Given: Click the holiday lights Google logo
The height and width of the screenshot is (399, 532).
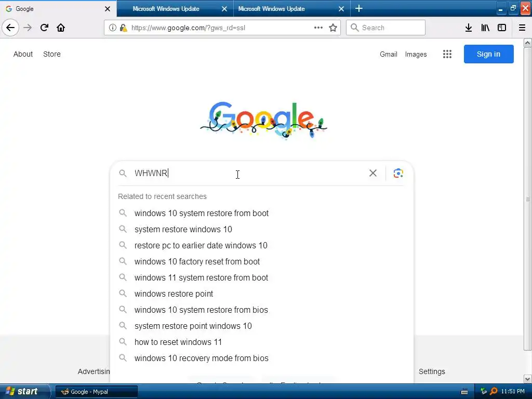Looking at the screenshot, I should 263,120.
